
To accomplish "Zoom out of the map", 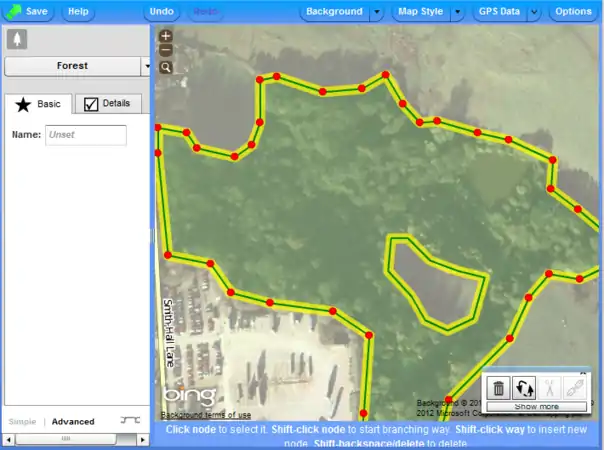I will click(166, 50).
